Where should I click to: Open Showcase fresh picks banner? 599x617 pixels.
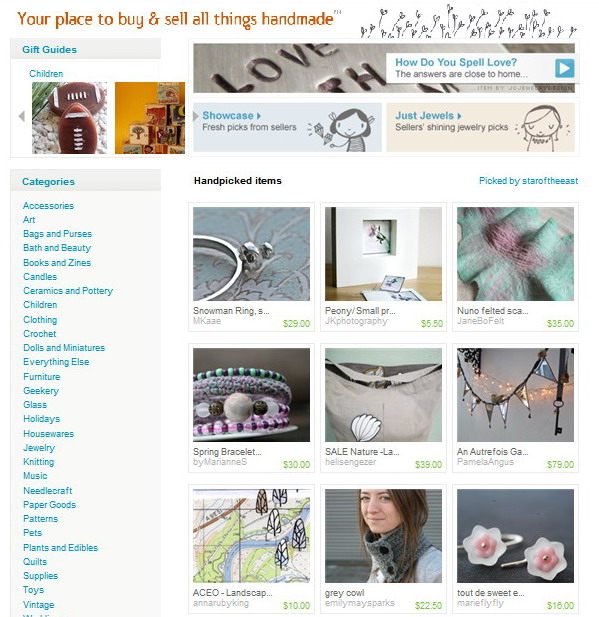pos(287,127)
